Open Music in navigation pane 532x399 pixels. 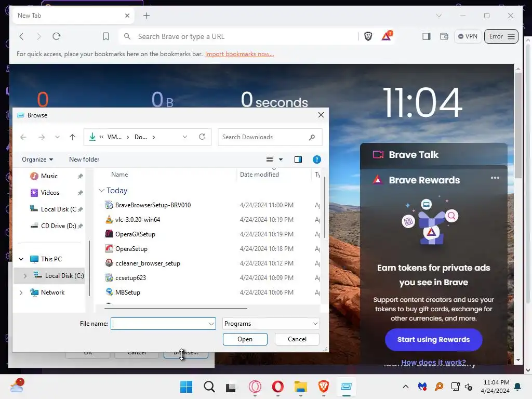tap(49, 176)
